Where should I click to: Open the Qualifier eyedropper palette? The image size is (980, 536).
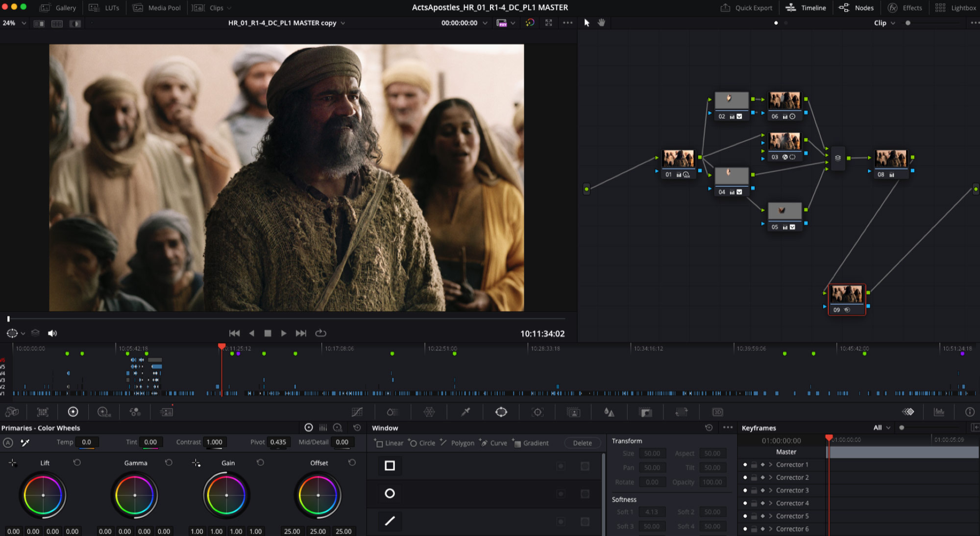465,412
